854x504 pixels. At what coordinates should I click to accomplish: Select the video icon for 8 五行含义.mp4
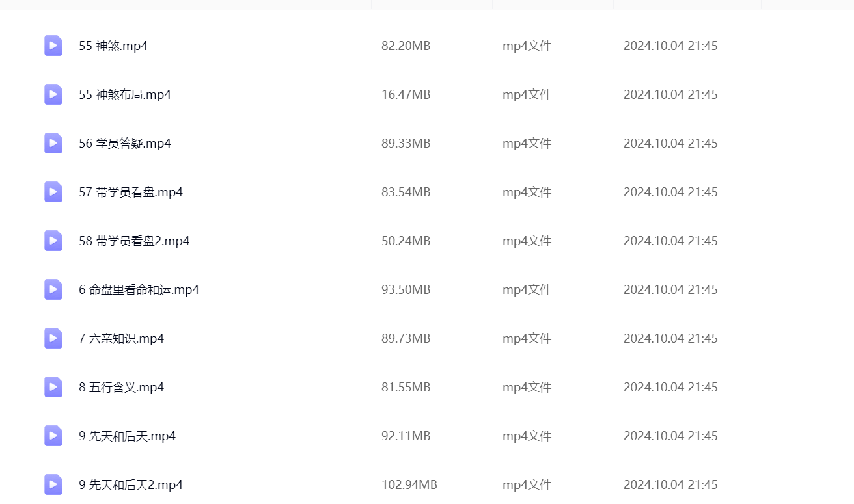(53, 387)
